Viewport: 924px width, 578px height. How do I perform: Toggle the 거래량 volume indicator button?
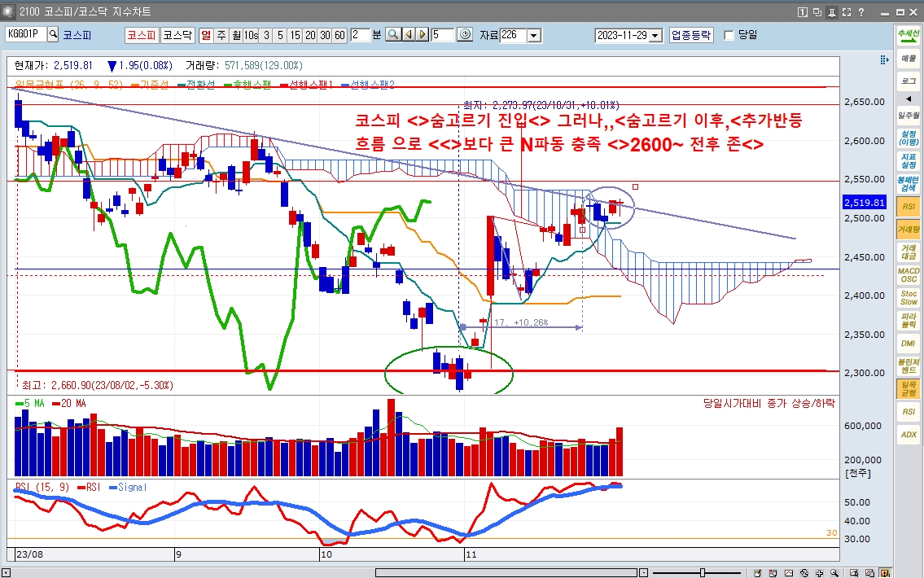909,230
